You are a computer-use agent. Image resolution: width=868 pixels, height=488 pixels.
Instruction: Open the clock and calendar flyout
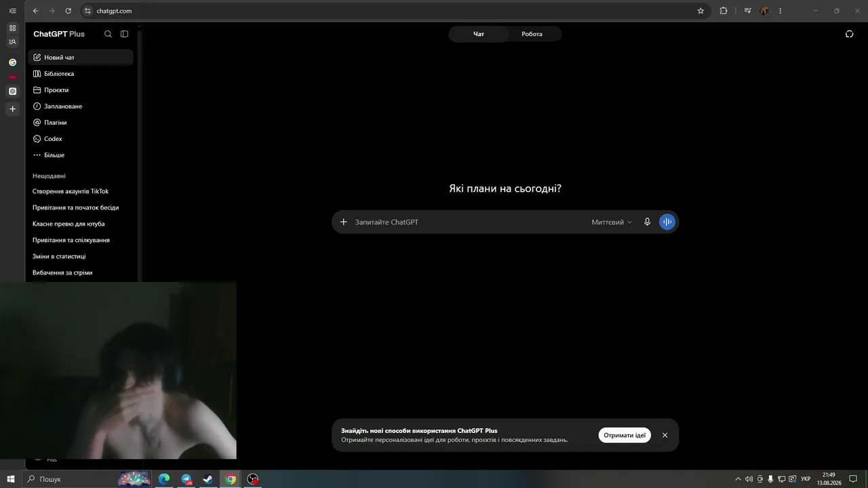829,479
